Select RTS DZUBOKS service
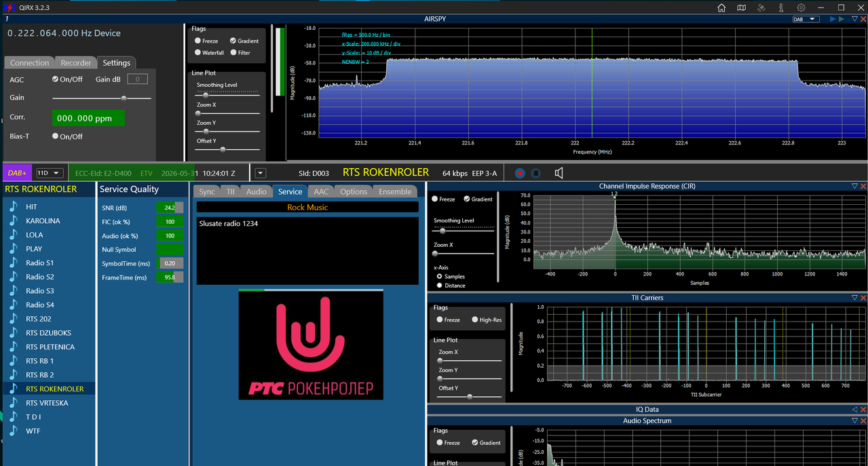The height and width of the screenshot is (466, 868). pos(48,333)
